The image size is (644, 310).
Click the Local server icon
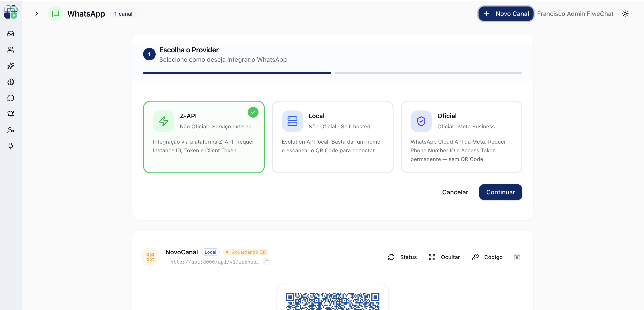[x=292, y=121]
